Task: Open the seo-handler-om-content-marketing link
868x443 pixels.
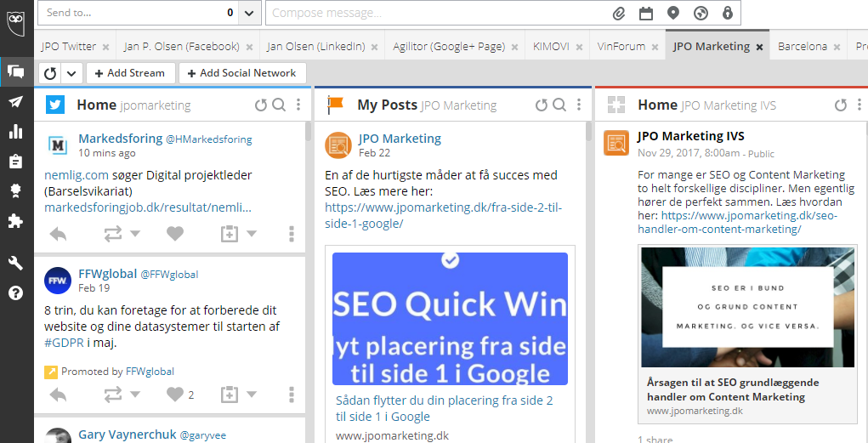Action: (x=737, y=222)
